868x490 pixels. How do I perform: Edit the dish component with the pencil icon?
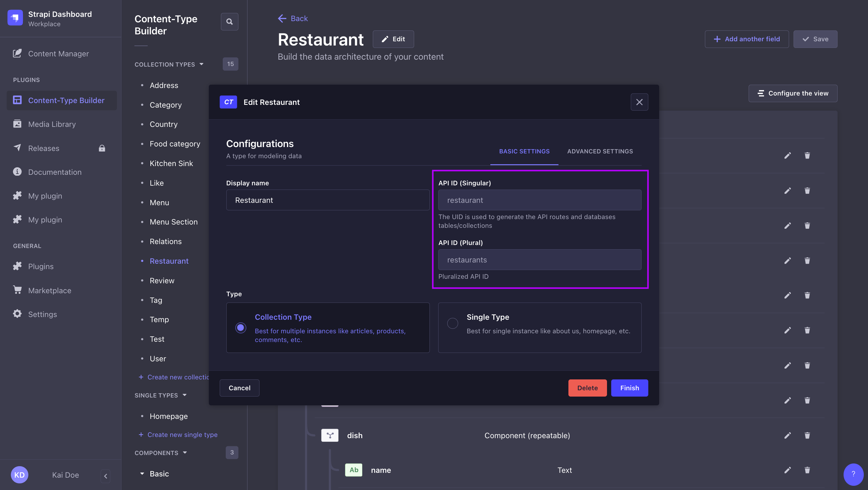[788, 435]
